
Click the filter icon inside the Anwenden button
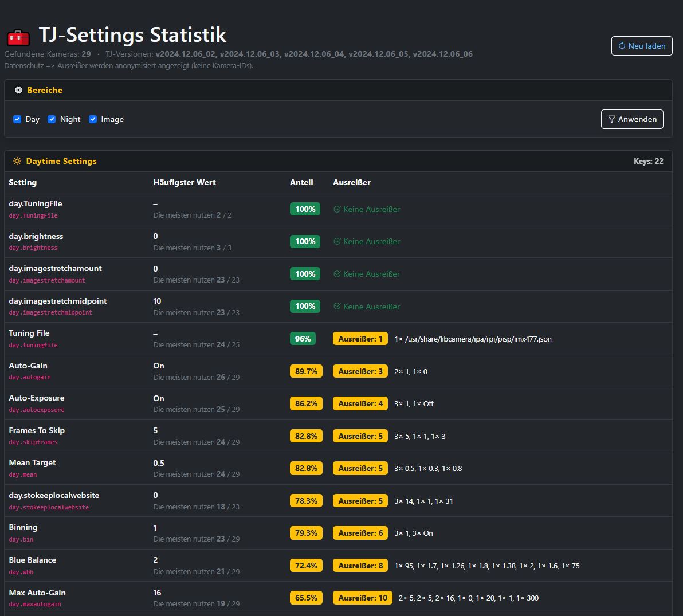click(611, 119)
